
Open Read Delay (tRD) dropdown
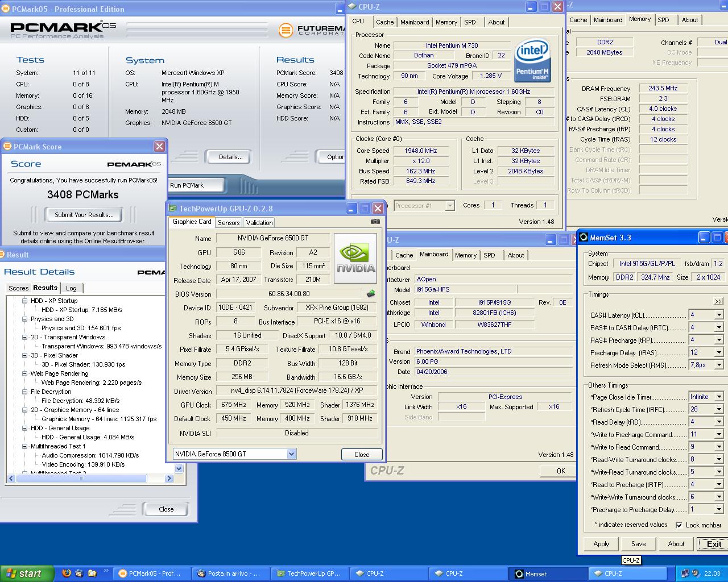coord(719,422)
